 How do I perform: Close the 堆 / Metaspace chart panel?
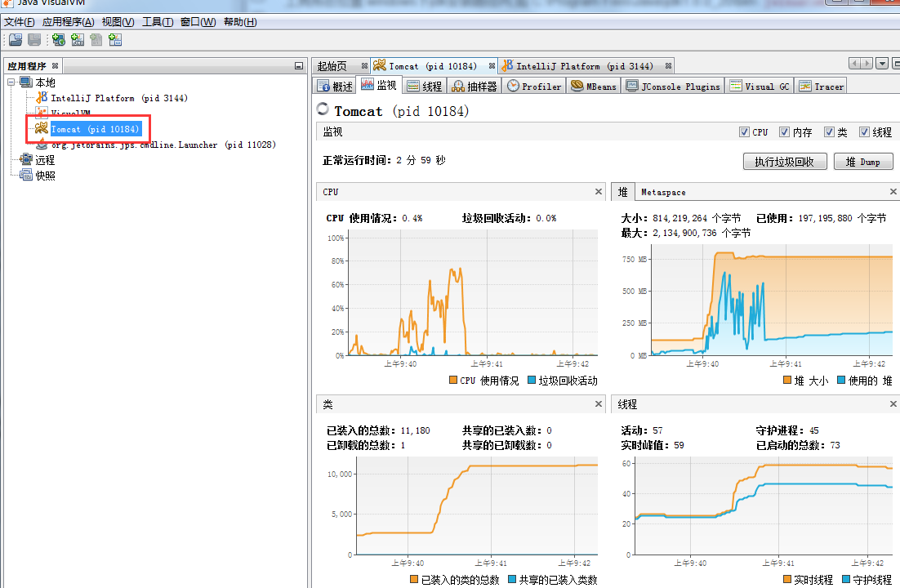coord(893,192)
